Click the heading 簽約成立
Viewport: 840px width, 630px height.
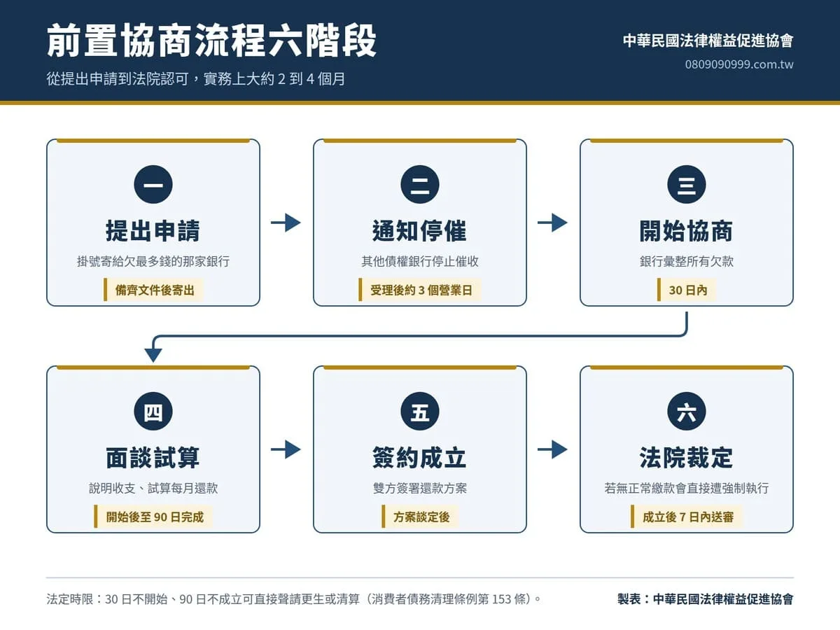420,458
